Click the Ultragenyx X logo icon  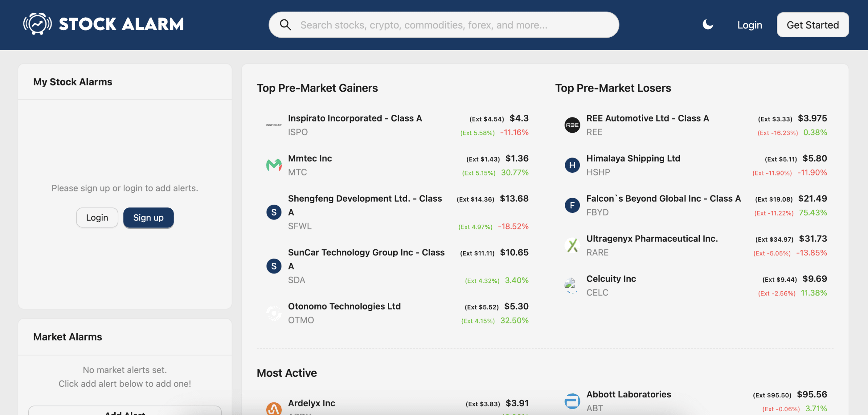572,245
